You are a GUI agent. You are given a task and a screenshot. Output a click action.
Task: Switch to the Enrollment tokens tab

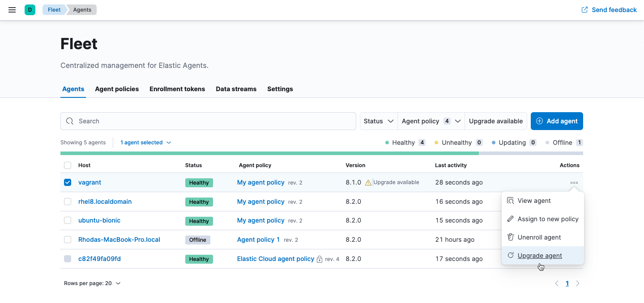coord(177,89)
